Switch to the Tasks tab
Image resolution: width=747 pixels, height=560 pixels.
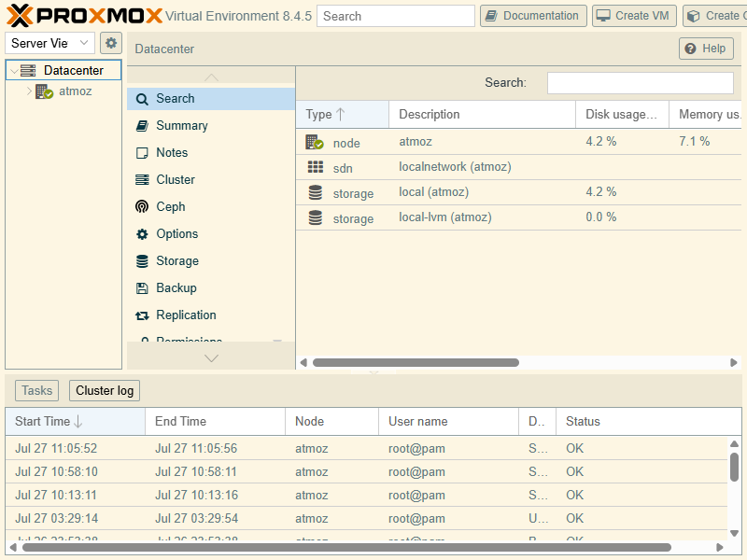(x=36, y=390)
